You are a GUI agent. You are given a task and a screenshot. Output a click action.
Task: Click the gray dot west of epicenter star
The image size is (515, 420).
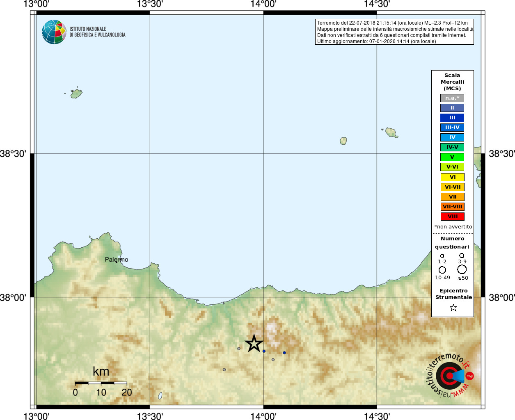tap(239, 349)
